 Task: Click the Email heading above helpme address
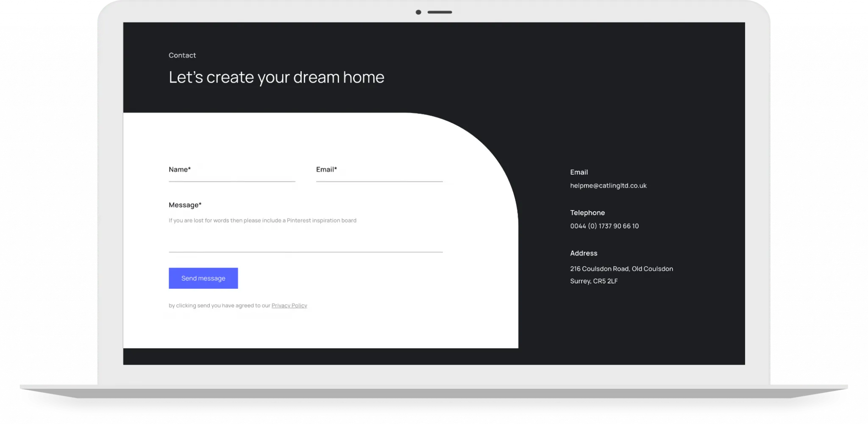[579, 172]
